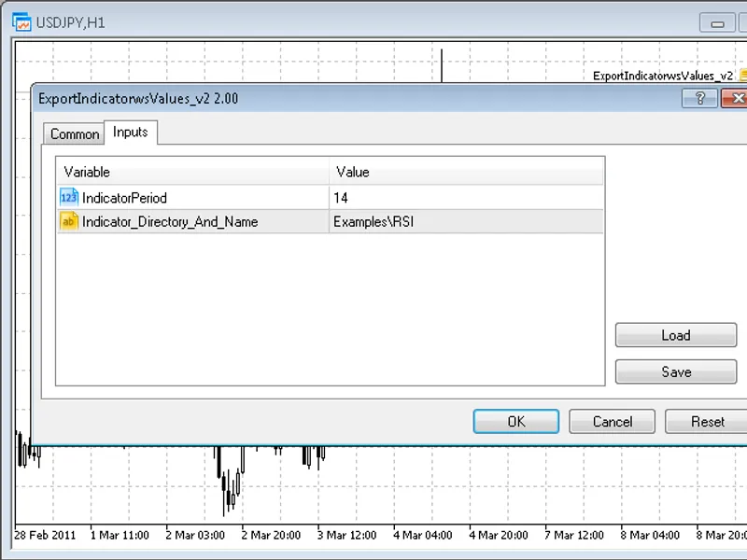Click the 2 Mar 20:00 time axis label
The width and height of the screenshot is (747, 560).
(271, 535)
